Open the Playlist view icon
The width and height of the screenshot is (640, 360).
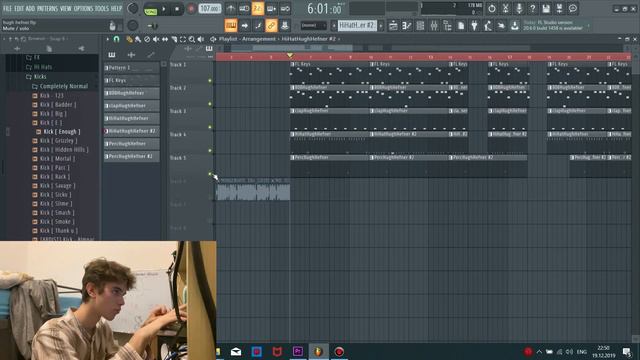point(393,26)
